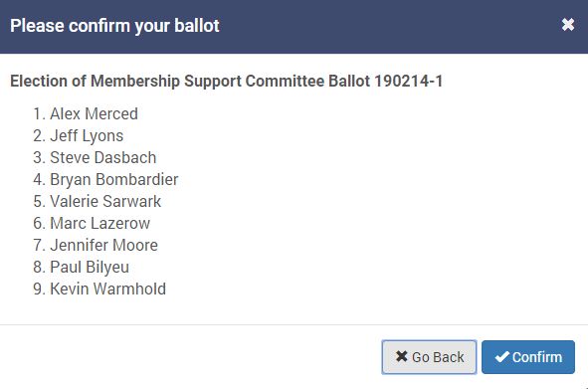Go back to edit the ballot
Viewport: 588px width, 389px height.
pyautogui.click(x=429, y=357)
